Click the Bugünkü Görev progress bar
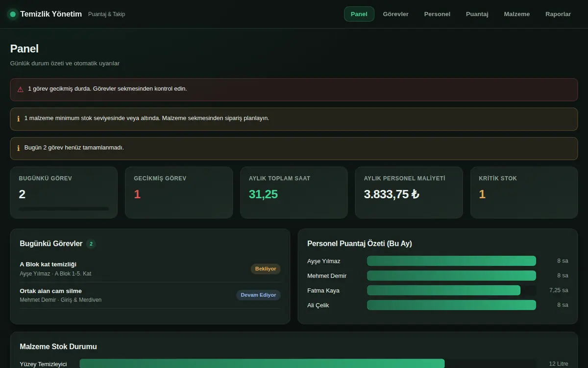The width and height of the screenshot is (588, 368). 64,209
